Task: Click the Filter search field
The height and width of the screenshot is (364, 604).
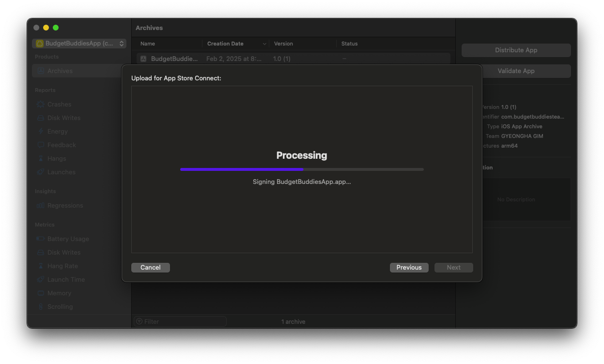Action: pyautogui.click(x=180, y=321)
